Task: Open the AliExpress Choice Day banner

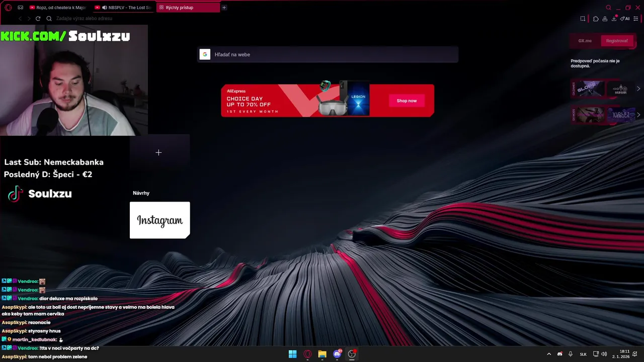Action: click(328, 101)
